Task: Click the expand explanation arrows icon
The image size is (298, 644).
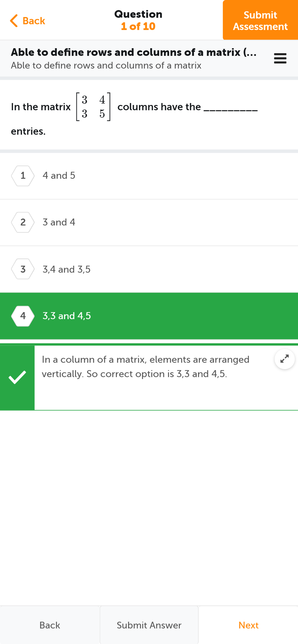Action: (284, 359)
